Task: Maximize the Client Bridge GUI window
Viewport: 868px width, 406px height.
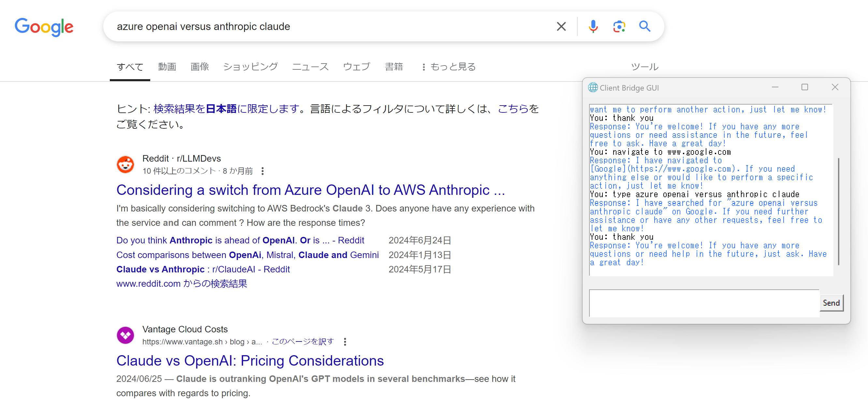Action: tap(805, 87)
